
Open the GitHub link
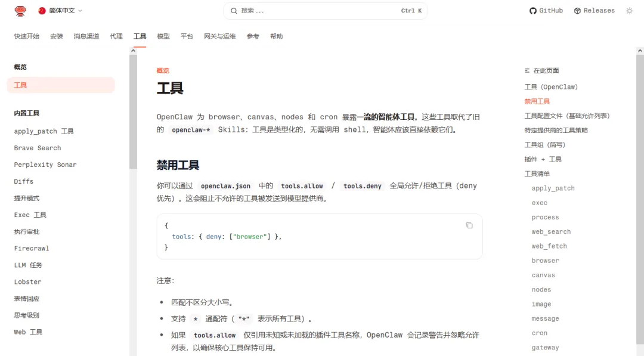pyautogui.click(x=546, y=11)
